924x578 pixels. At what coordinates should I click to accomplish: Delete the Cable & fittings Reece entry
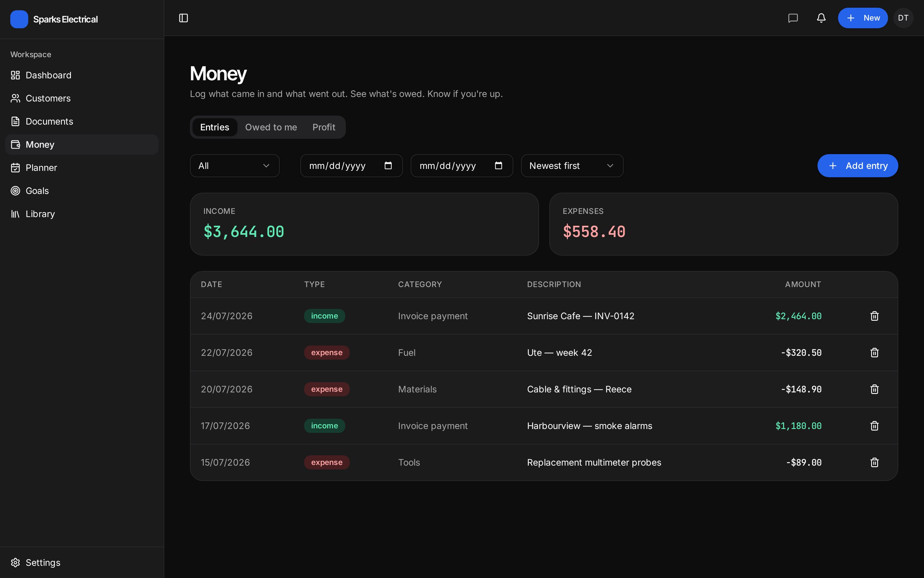874,389
